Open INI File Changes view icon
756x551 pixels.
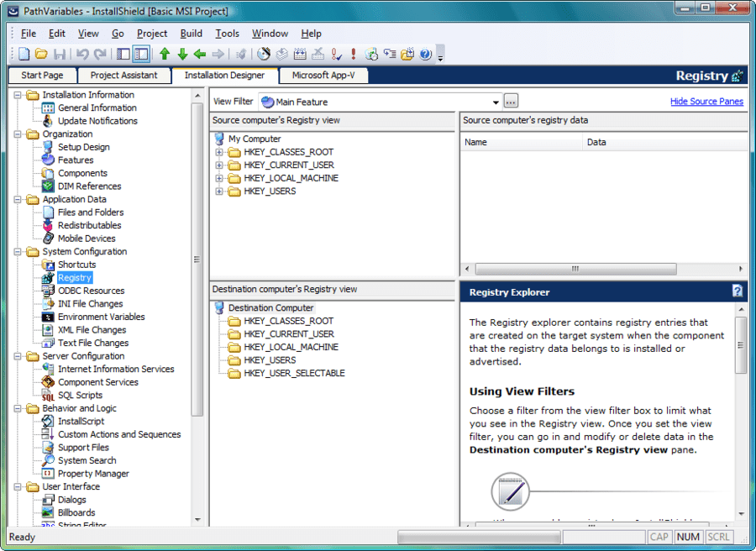[48, 304]
